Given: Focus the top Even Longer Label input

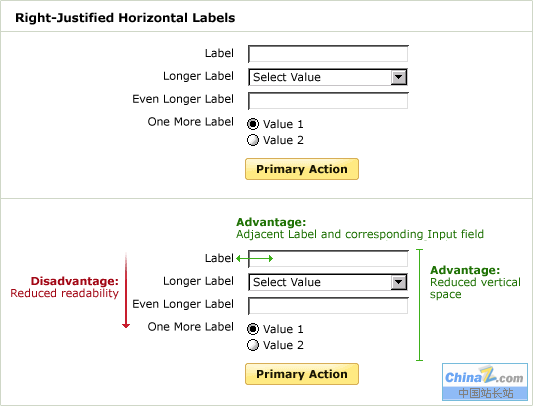Looking at the screenshot, I should 328,101.
